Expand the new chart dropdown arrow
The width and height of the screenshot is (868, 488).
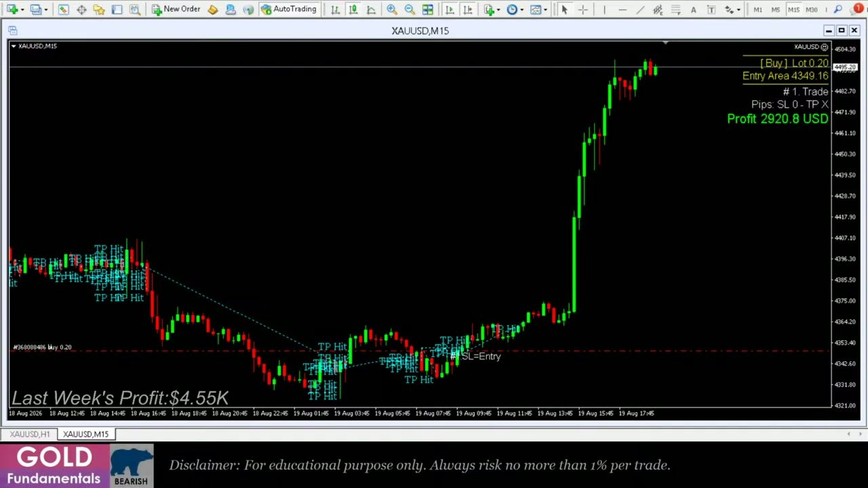click(23, 9)
